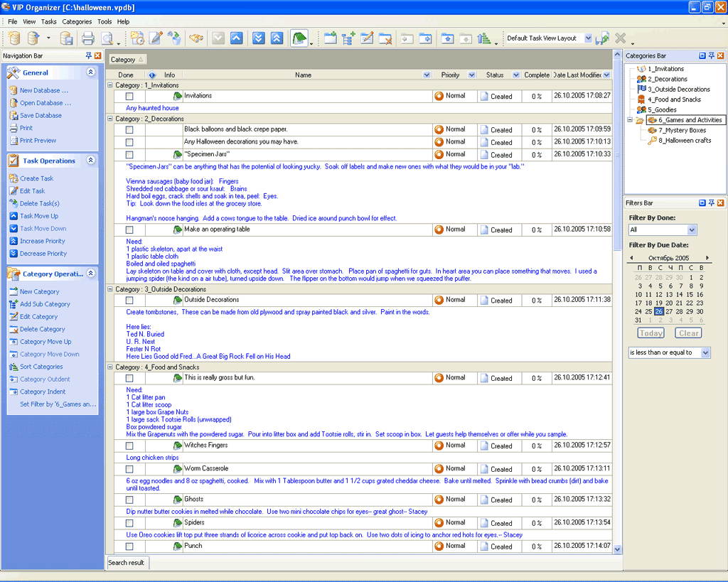This screenshot has height=582, width=728.
Task: Open the Categories menu
Action: (x=77, y=22)
